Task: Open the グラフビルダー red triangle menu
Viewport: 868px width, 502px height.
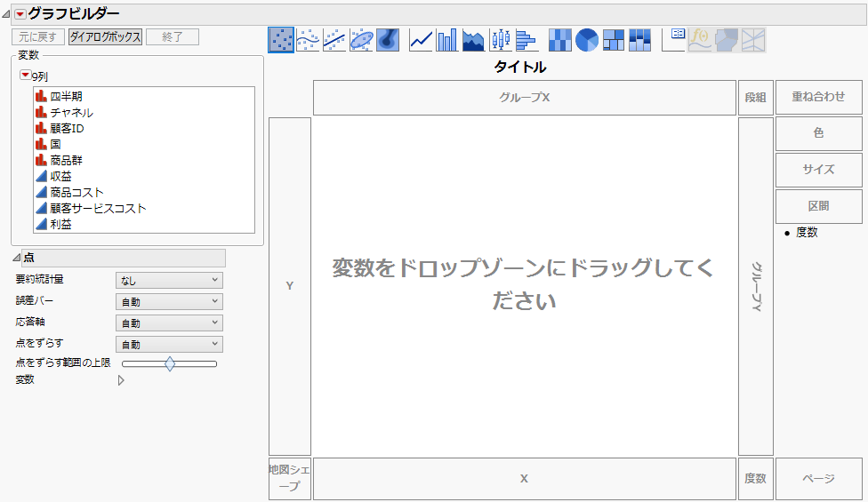Action: (20, 13)
